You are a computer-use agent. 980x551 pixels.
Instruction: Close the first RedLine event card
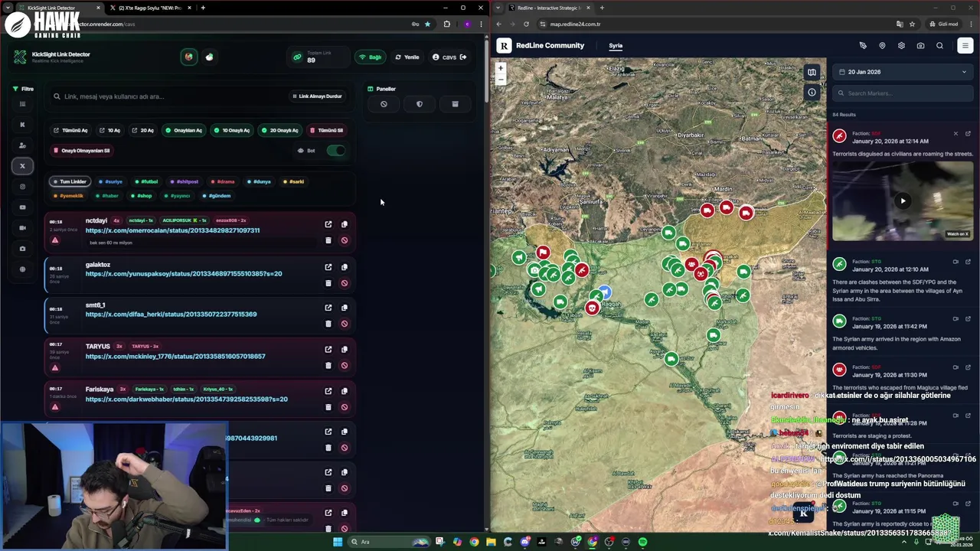coord(955,134)
